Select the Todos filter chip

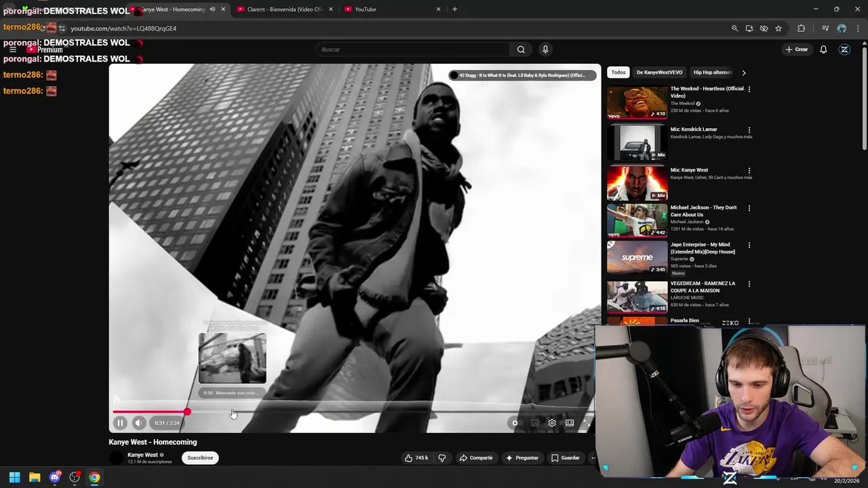(x=618, y=73)
